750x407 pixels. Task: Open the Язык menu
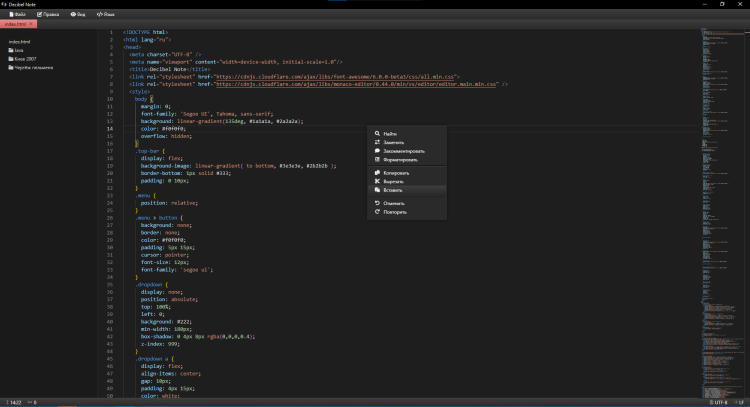click(105, 15)
